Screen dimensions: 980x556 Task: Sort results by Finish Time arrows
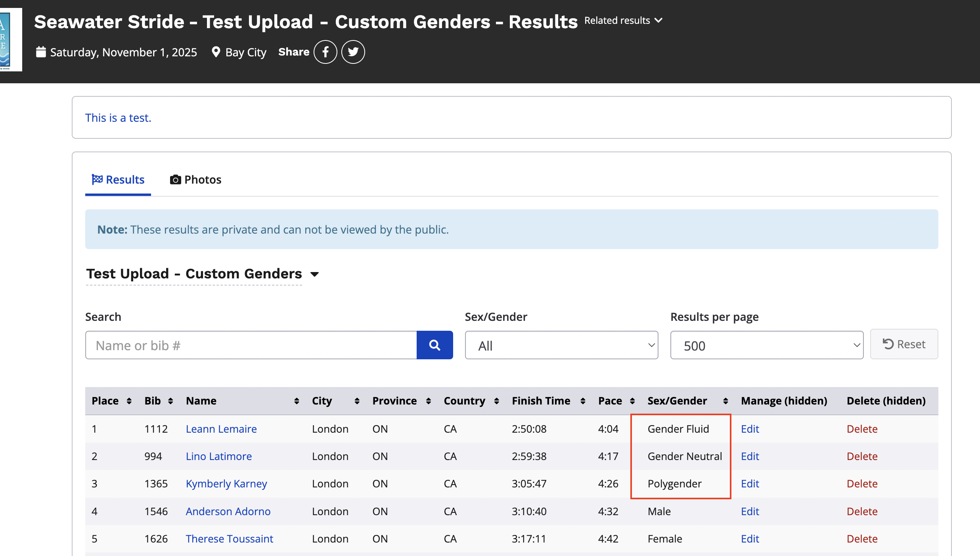coord(582,401)
